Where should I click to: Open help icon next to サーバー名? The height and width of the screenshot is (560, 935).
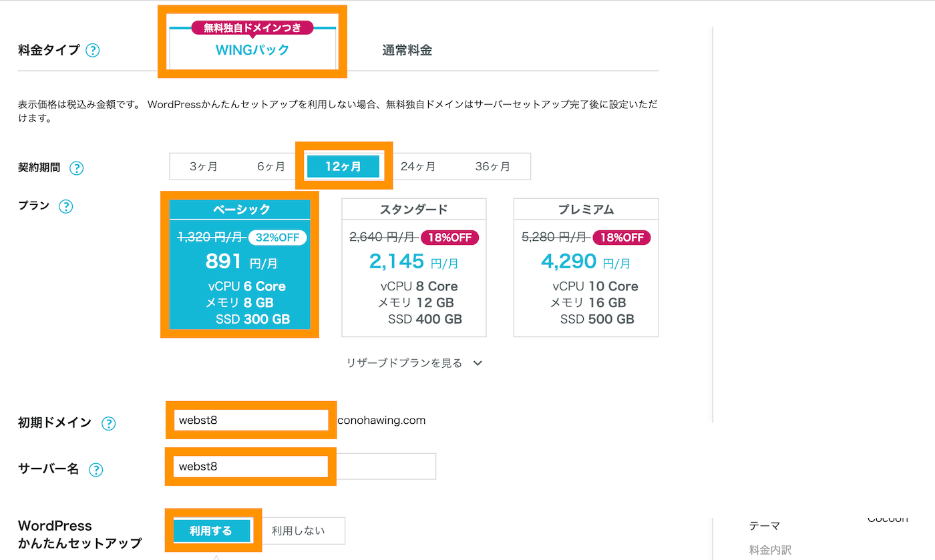click(96, 470)
